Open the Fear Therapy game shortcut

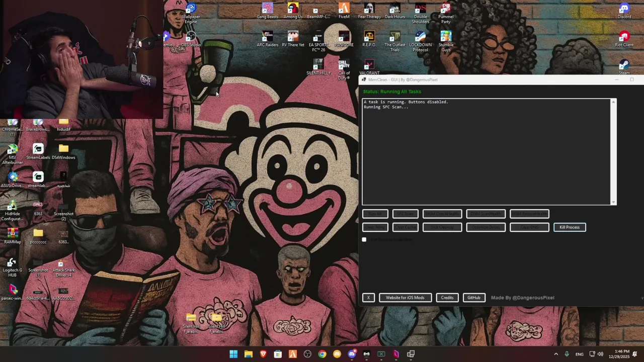[369, 11]
